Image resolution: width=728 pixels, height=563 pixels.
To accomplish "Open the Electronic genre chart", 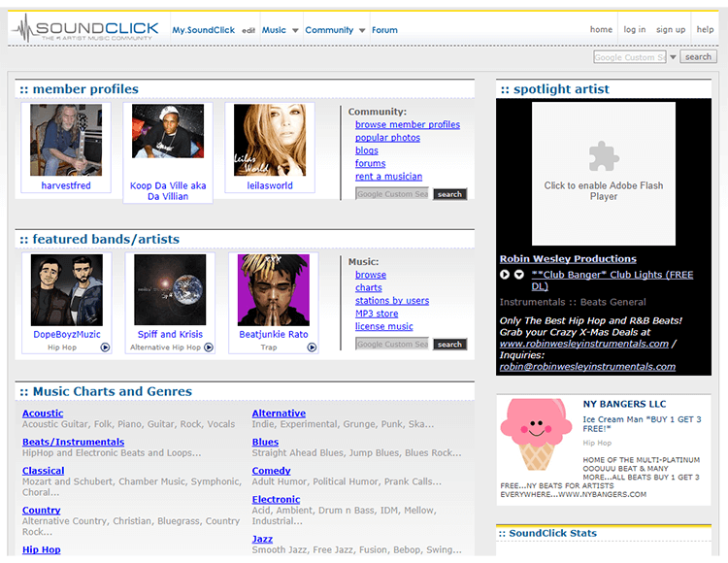I will 276,499.
